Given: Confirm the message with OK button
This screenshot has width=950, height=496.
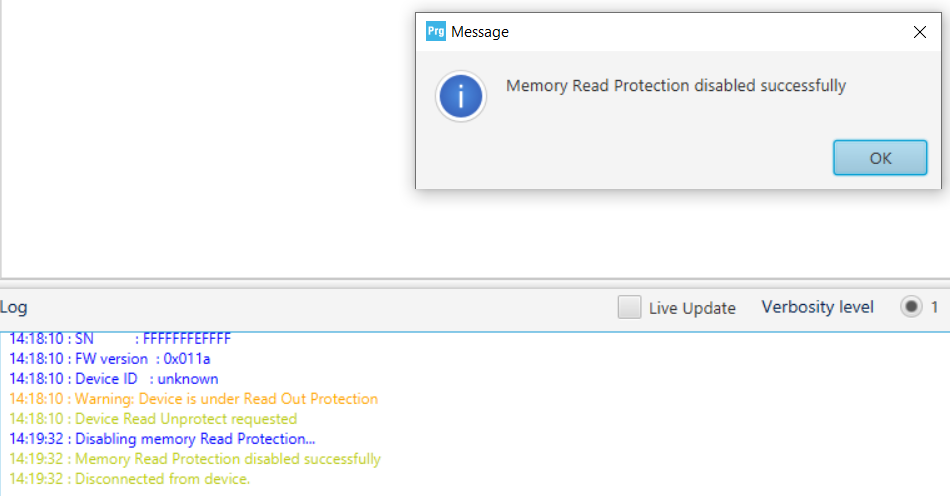Looking at the screenshot, I should tap(880, 158).
